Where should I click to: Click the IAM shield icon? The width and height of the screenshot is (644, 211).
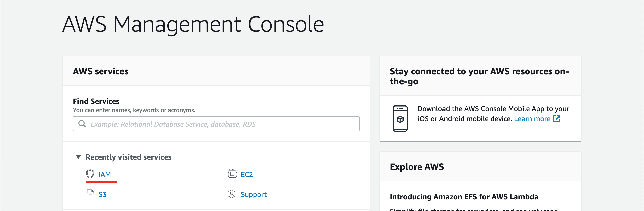coord(90,174)
